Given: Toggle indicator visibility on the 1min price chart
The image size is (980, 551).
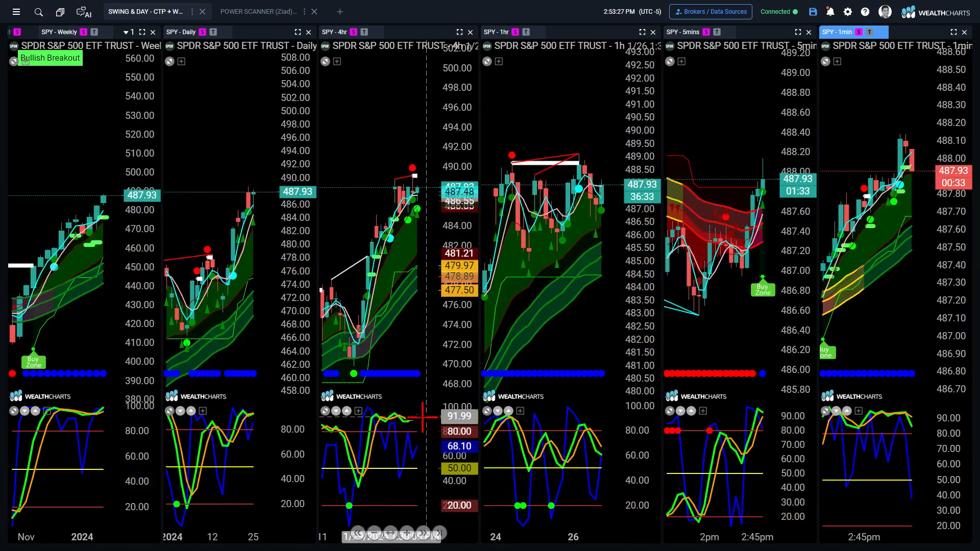Looking at the screenshot, I should click(x=825, y=61).
